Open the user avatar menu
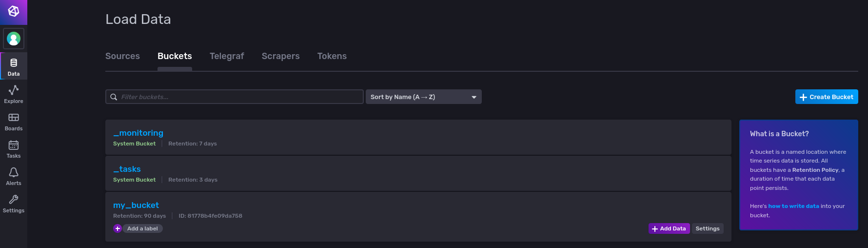 [14, 39]
